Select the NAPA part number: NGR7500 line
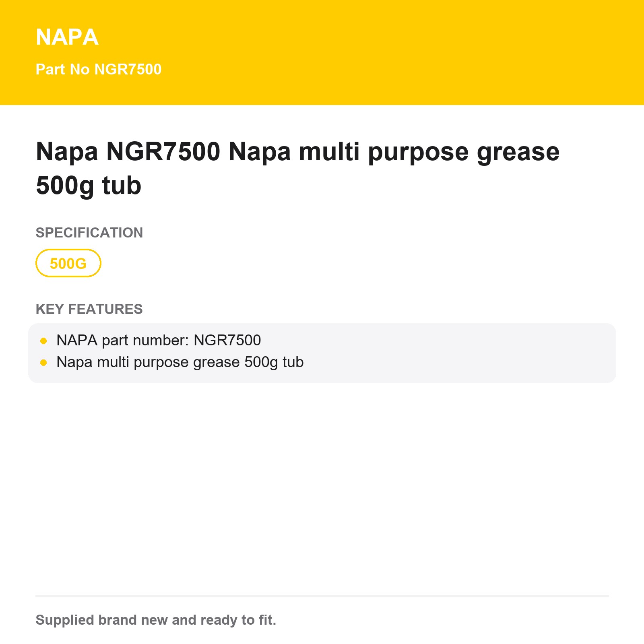This screenshot has width=644, height=644. click(x=159, y=341)
